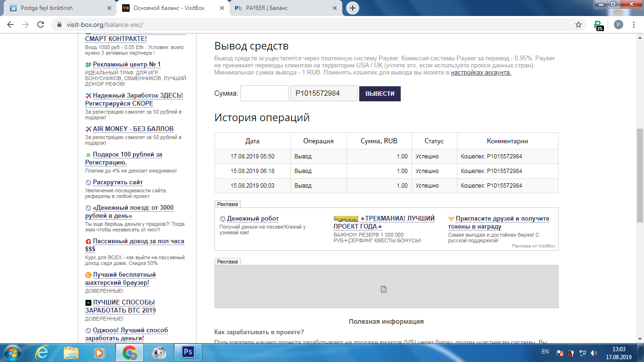Open the green extension icon with badge 25
The height and width of the screenshot is (362, 644).
[598, 25]
